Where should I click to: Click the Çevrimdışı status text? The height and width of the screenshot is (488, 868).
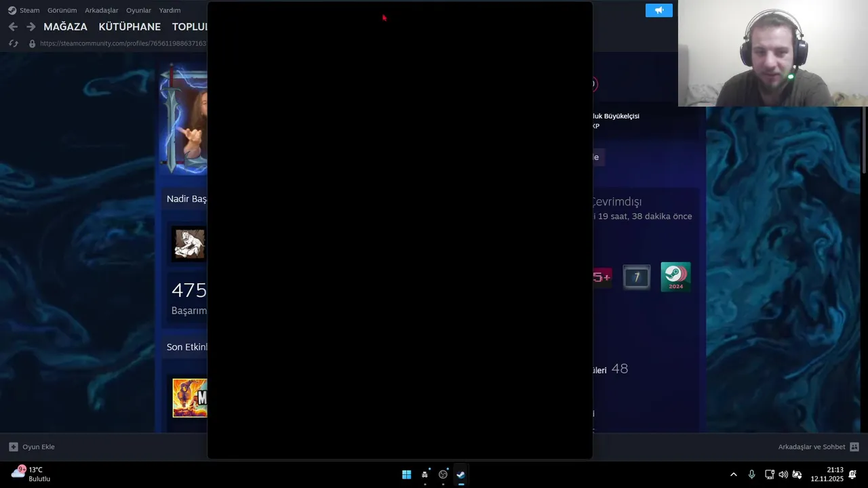coord(616,201)
